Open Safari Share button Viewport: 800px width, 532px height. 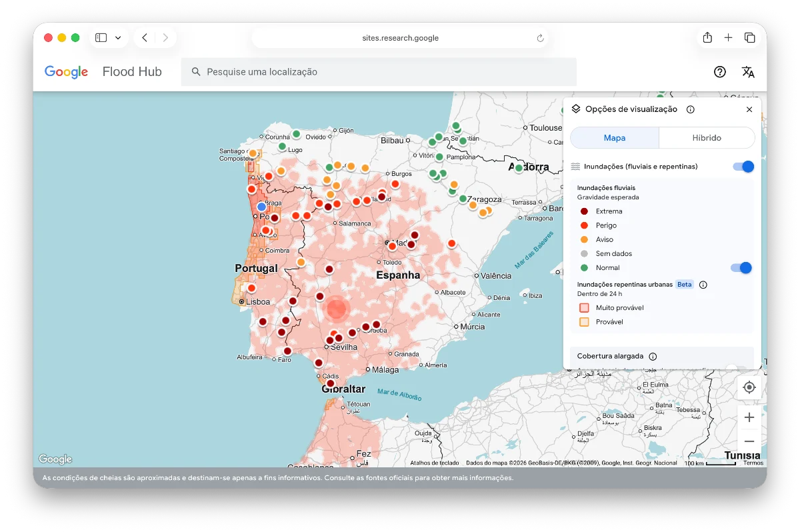(x=707, y=38)
